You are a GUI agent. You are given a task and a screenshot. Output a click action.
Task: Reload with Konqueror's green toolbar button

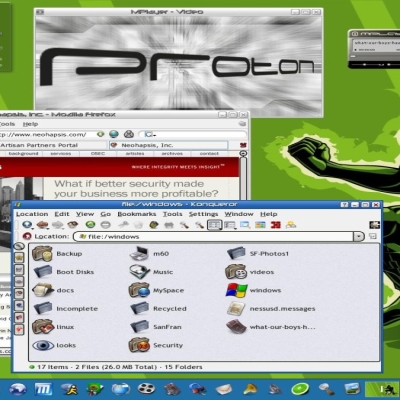90,225
